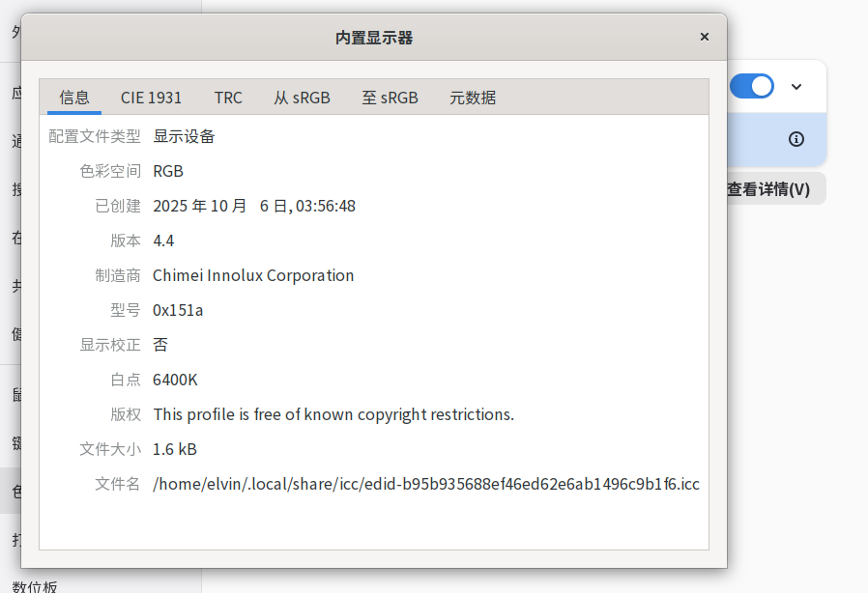The height and width of the screenshot is (593, 868).
Task: Open the 元数据 tab
Action: click(x=473, y=98)
